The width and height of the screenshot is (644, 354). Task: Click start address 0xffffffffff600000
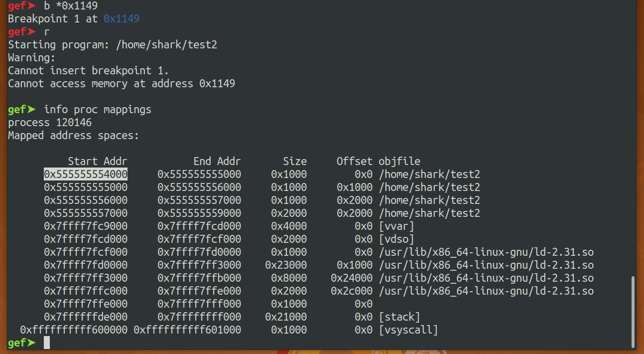pos(74,330)
